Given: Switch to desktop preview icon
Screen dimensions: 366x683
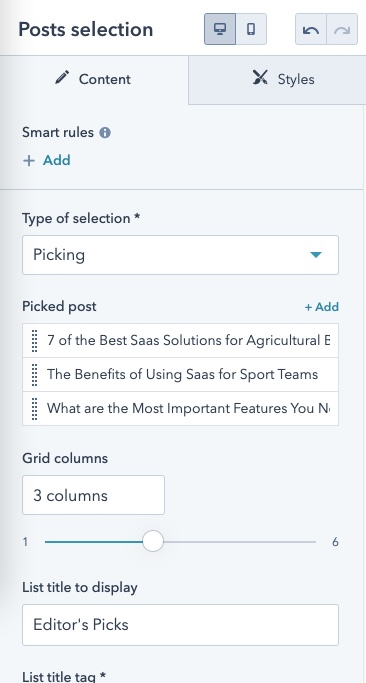Looking at the screenshot, I should (x=220, y=29).
